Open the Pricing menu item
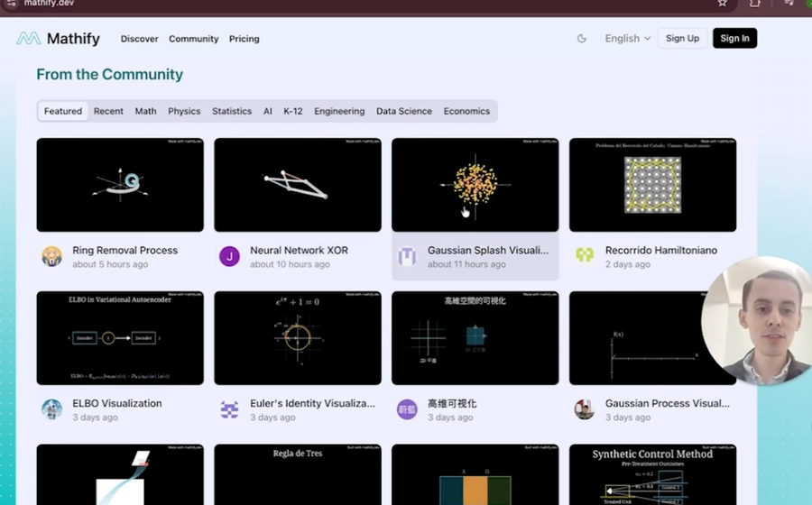The width and height of the screenshot is (812, 505). coord(244,39)
